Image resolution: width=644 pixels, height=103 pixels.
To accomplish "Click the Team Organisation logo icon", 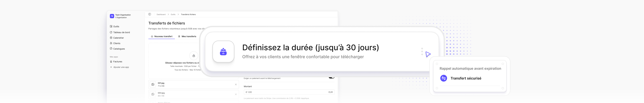I will (x=111, y=16).
